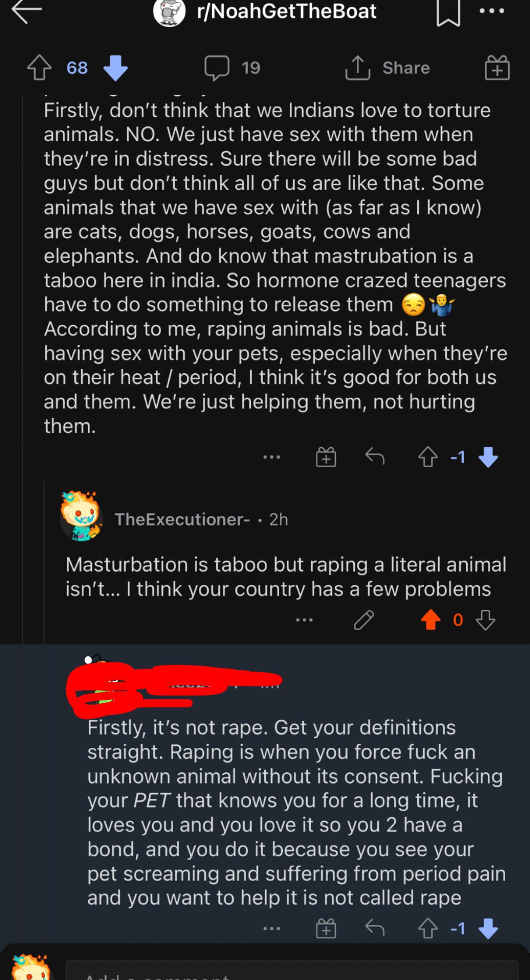Tap the back arrow

click(x=27, y=12)
